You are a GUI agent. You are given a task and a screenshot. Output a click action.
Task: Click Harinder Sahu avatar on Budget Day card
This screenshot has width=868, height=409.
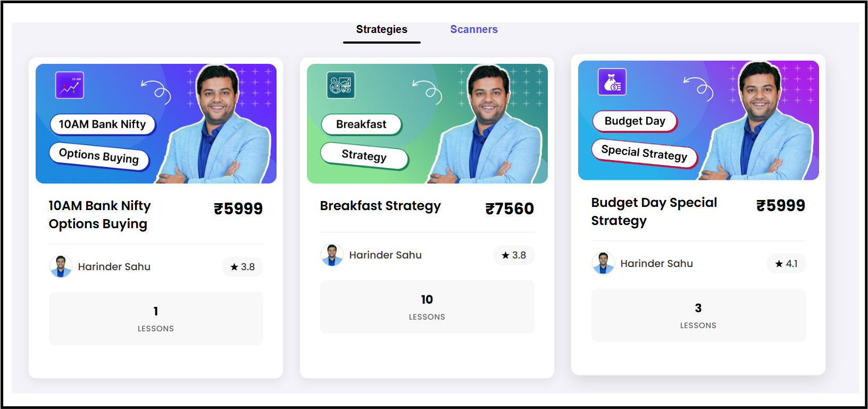(x=603, y=263)
